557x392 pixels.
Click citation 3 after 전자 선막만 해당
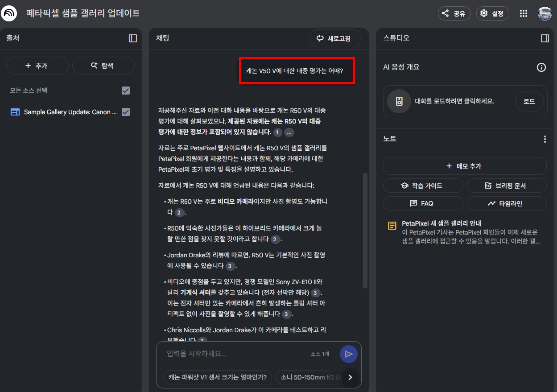(315, 293)
